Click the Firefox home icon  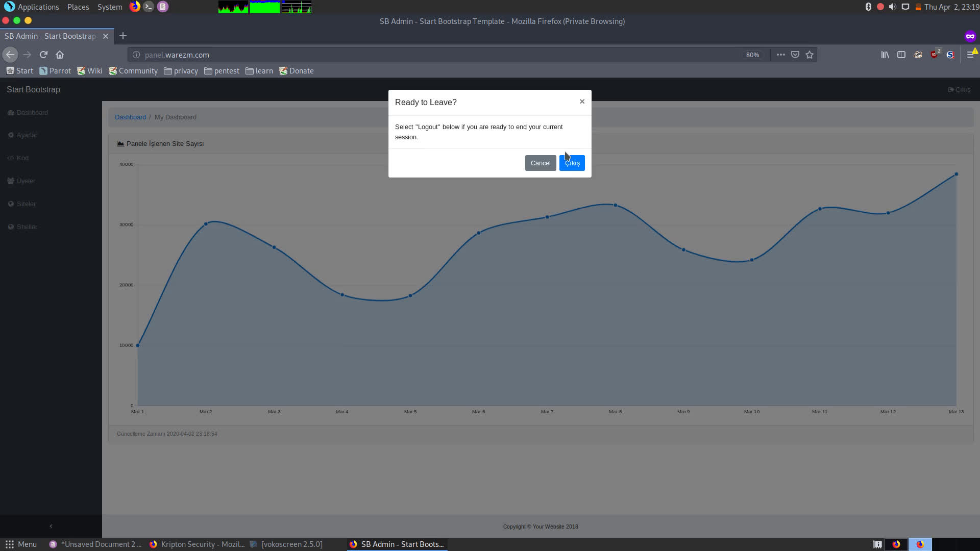click(60, 55)
